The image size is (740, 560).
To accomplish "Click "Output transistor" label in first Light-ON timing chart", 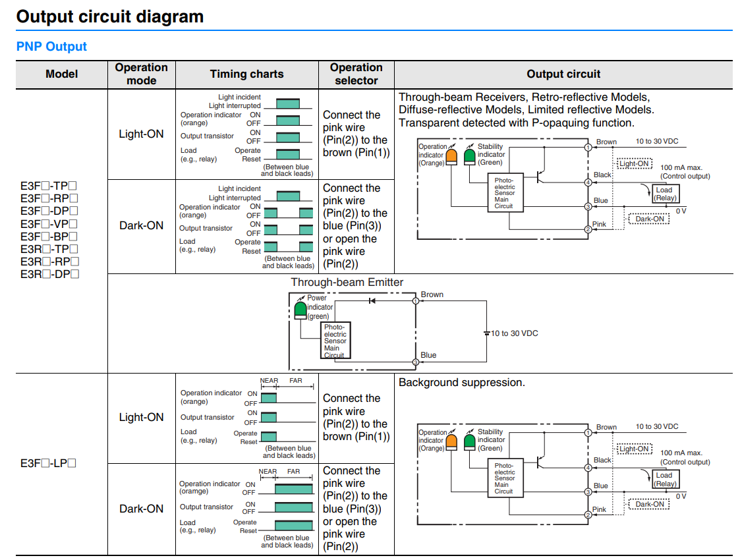I will pyautogui.click(x=207, y=136).
